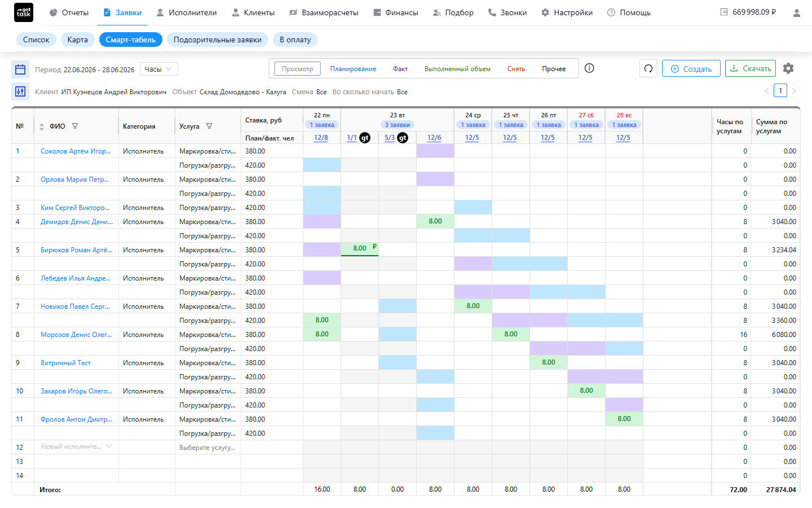This screenshot has width=812, height=508.
Task: Open the period calendar icon
Action: [20, 69]
